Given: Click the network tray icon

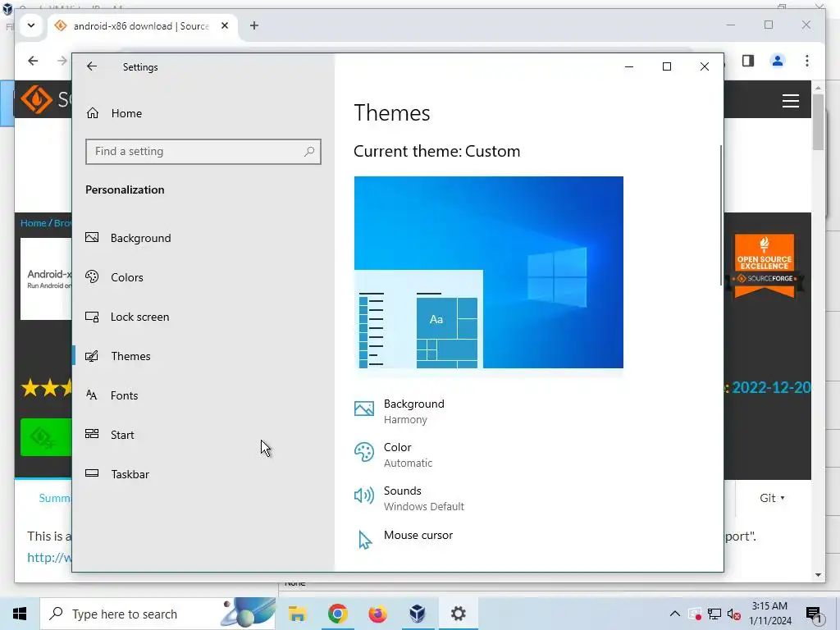Looking at the screenshot, I should coord(714,614).
